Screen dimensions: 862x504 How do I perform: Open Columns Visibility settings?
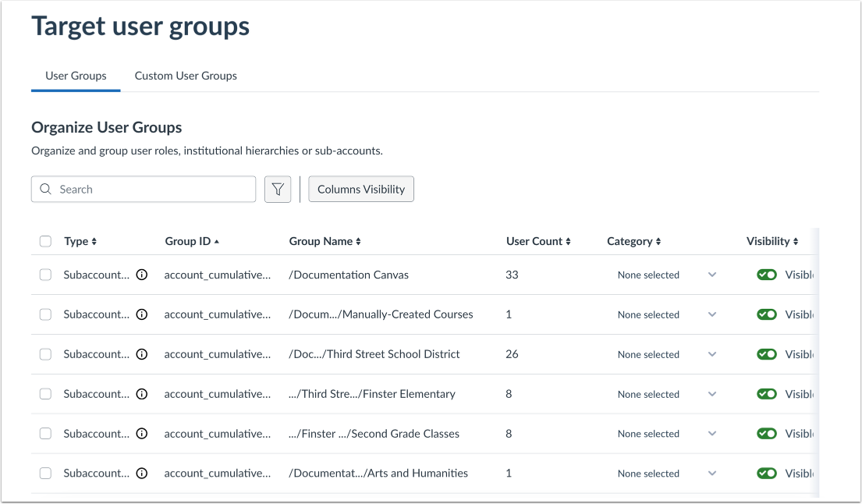360,189
